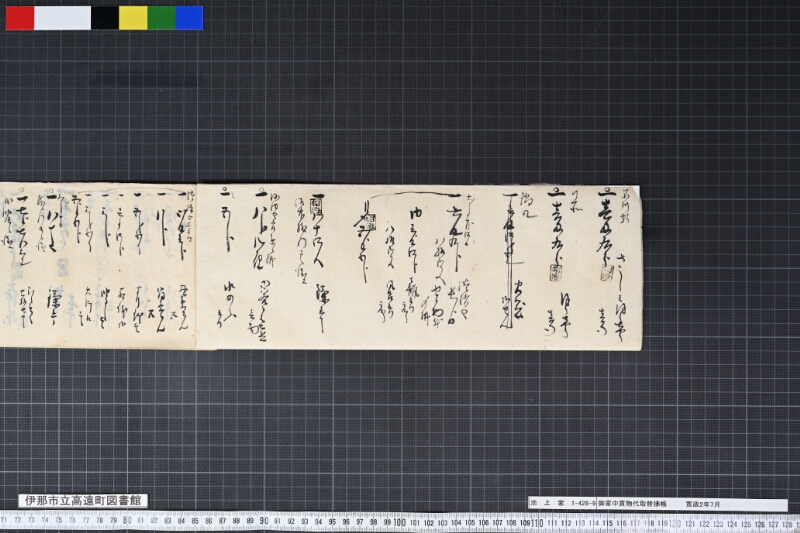
Task: Click the number 100 on the ruler
Action: pos(399,522)
